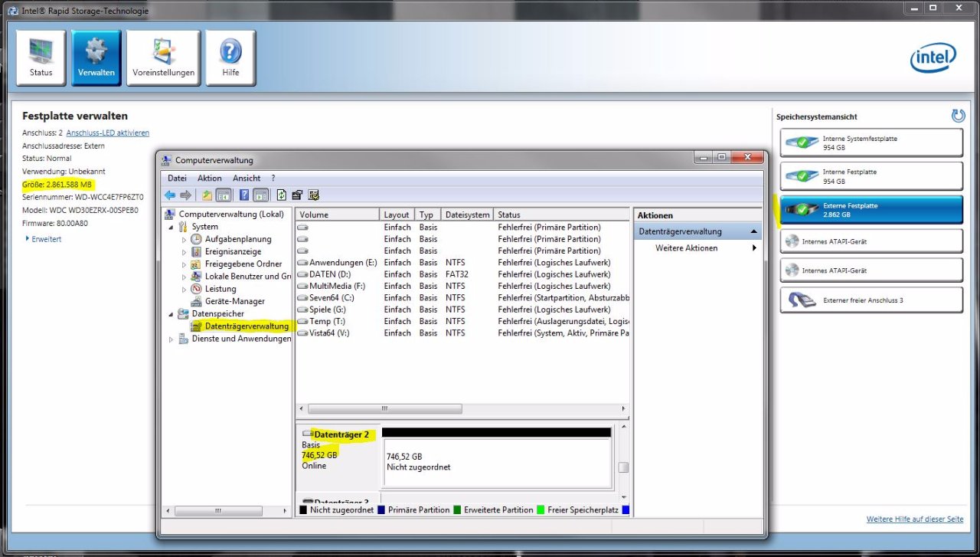This screenshot has height=557, width=980.
Task: Select Geräte-Manager in the tree
Action: tap(234, 301)
